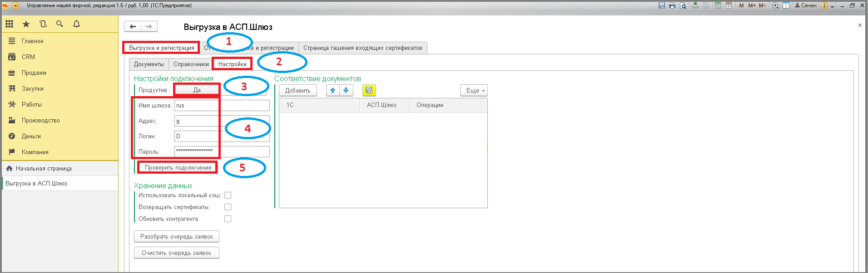868x273 pixels.
Task: Click the zoom magnifier plus icon
Action: click(775, 5)
